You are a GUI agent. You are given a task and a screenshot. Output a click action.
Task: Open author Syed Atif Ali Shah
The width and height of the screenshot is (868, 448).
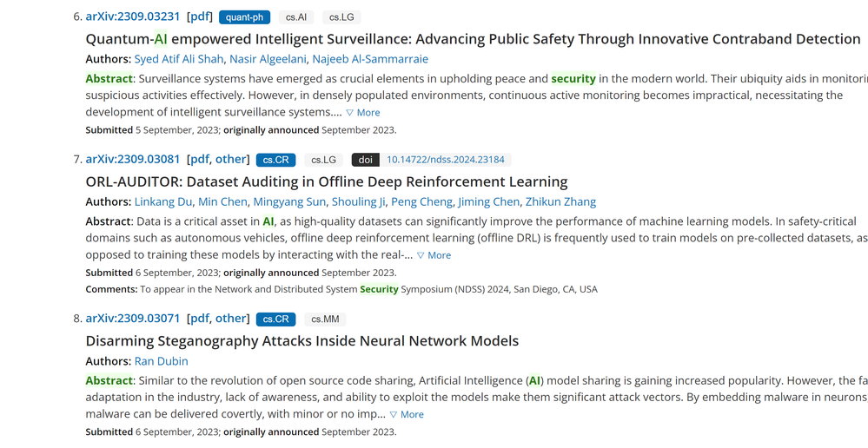(178, 59)
